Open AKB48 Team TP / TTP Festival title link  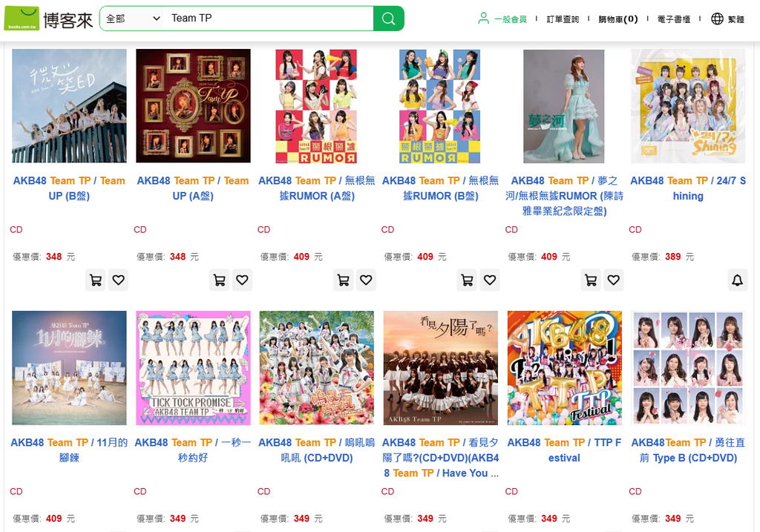tap(564, 450)
